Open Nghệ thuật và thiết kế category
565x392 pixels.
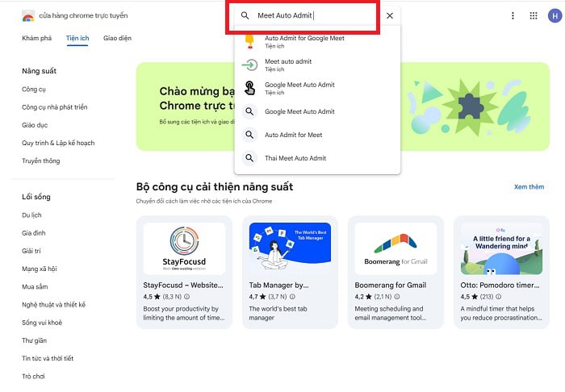click(54, 305)
